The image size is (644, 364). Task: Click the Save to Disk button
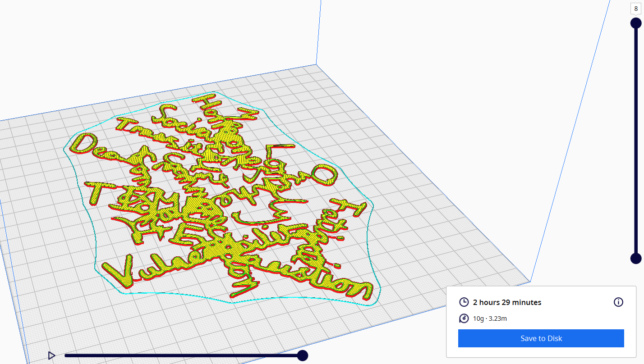click(x=541, y=338)
